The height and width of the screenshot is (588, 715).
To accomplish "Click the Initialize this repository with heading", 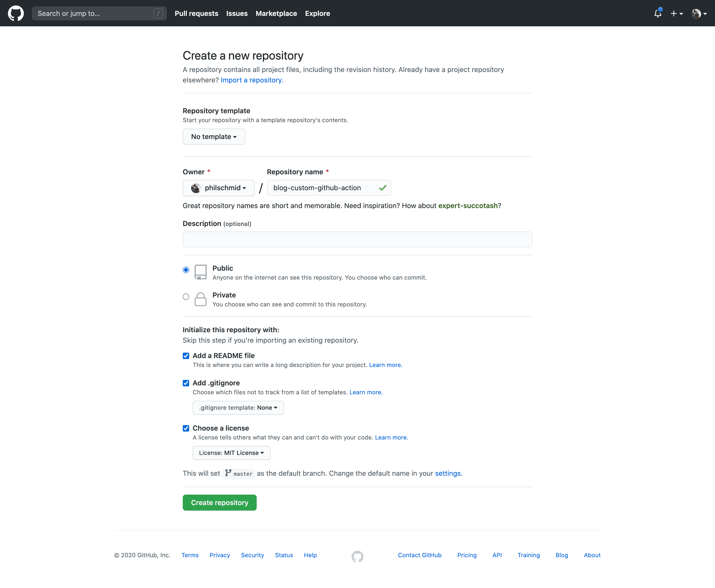I will click(231, 330).
